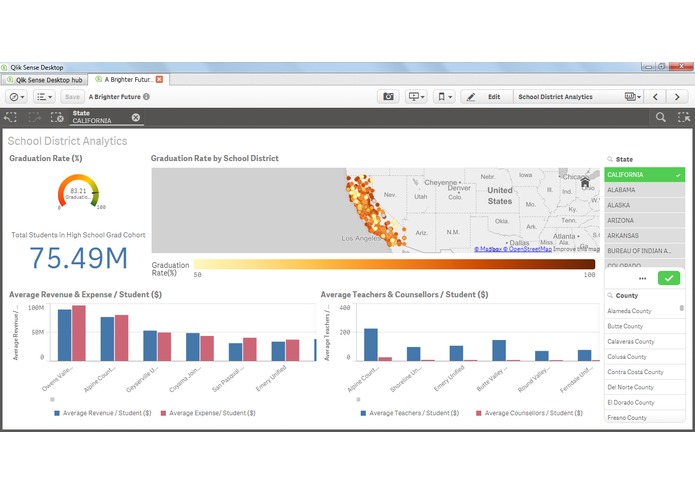This screenshot has width=695, height=494.
Task: Click Average Expense/ Student legend item
Action: click(208, 413)
